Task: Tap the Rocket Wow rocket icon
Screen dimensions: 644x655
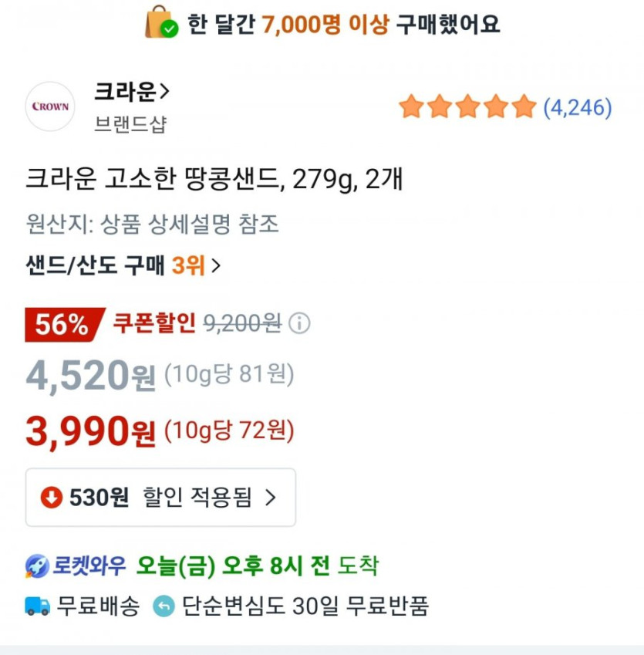Action: [x=37, y=567]
